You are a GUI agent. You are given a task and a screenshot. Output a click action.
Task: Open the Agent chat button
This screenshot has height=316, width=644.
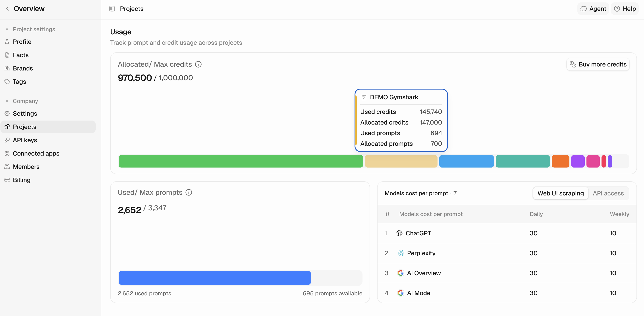(x=593, y=9)
